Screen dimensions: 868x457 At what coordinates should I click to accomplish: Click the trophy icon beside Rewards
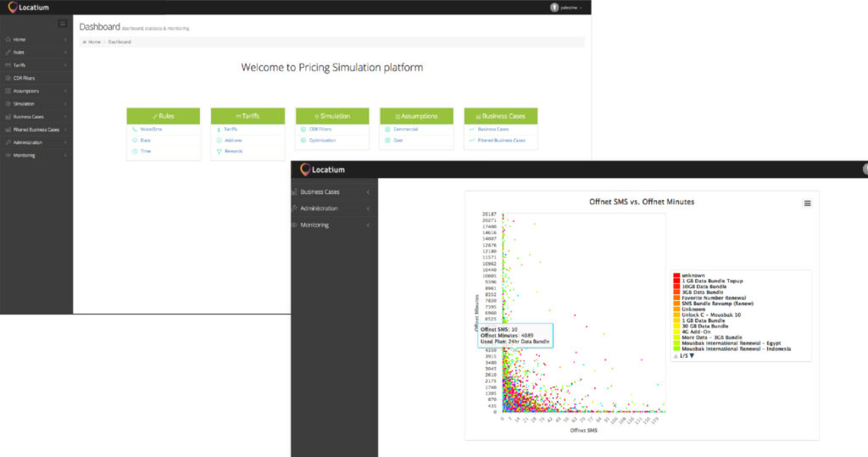(218, 151)
